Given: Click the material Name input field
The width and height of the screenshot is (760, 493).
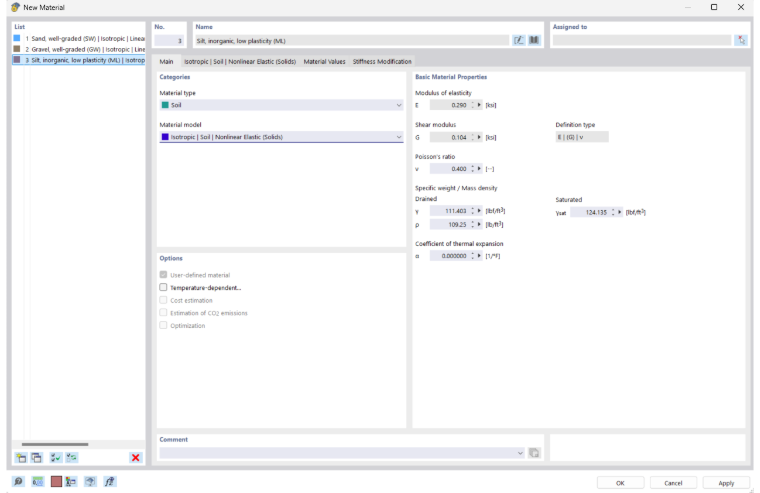Looking at the screenshot, I should [352, 41].
